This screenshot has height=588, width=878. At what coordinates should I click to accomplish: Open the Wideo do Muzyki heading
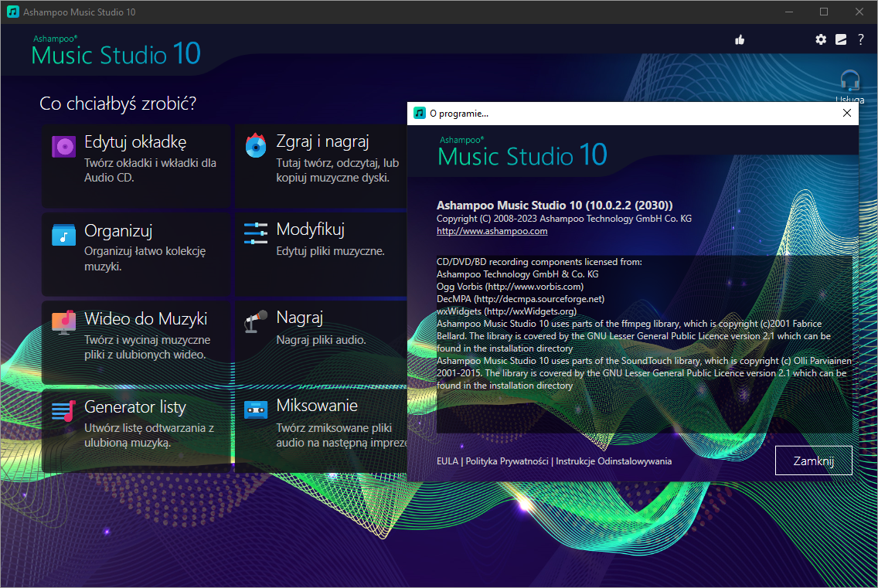pyautogui.click(x=145, y=318)
